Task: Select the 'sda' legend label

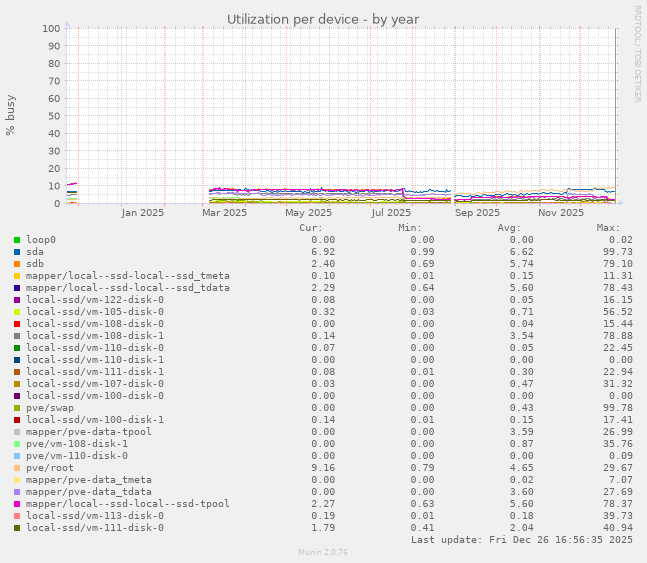Action: [x=35, y=252]
